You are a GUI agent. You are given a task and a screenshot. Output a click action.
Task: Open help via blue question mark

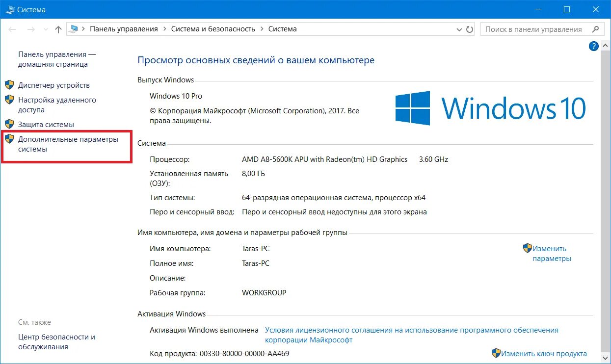(x=593, y=46)
